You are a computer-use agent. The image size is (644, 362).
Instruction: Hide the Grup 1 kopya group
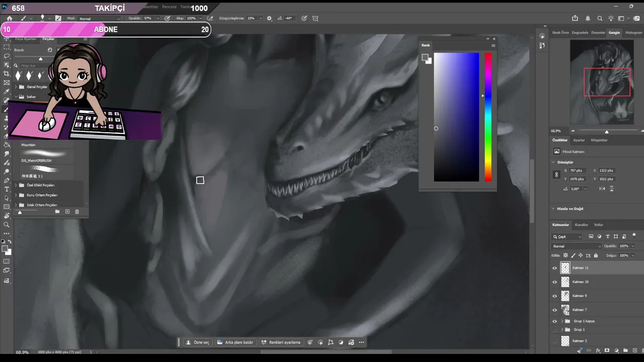tap(555, 321)
